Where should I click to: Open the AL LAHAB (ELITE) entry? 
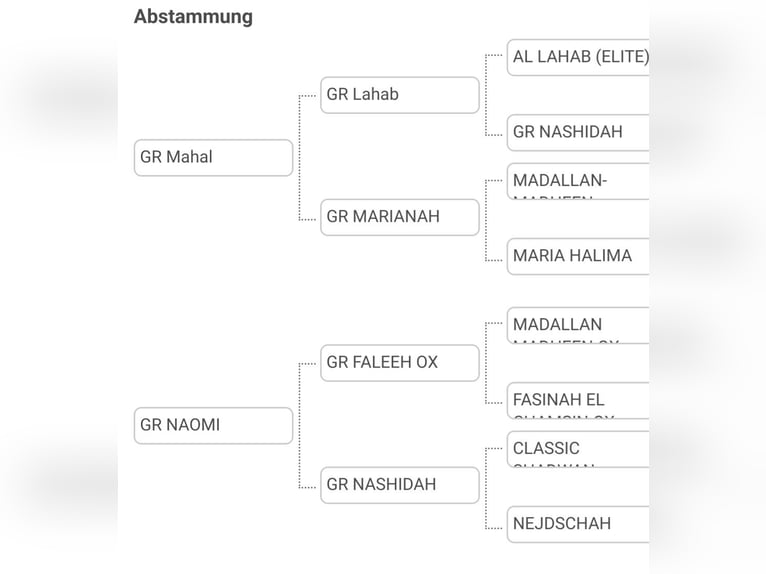pyautogui.click(x=578, y=57)
